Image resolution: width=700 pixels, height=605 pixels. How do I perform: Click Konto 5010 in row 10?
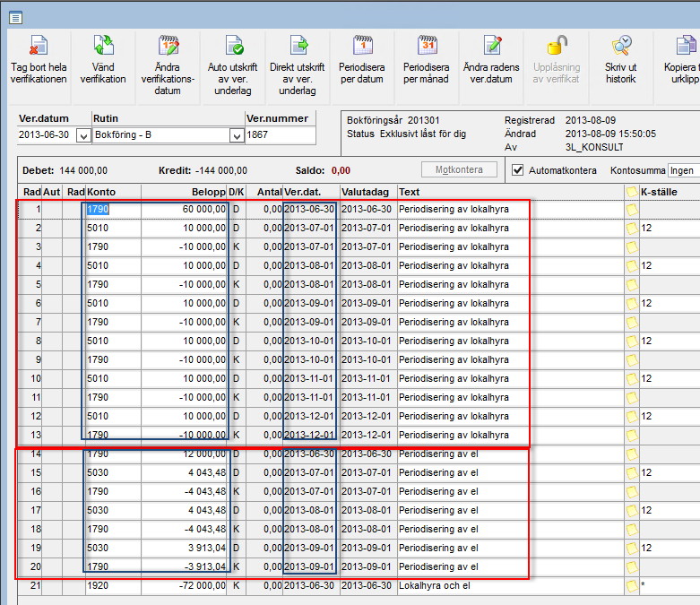[114, 378]
